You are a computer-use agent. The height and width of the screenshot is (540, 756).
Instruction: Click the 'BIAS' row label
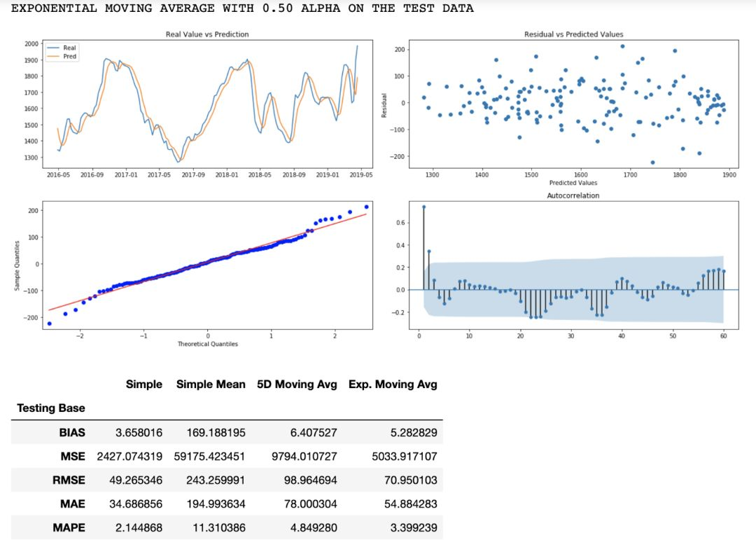pyautogui.click(x=72, y=432)
